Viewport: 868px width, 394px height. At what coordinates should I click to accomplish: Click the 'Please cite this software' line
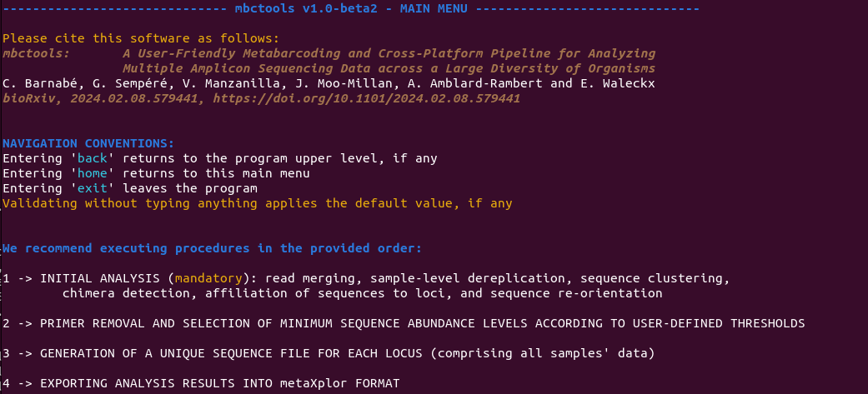(x=141, y=39)
